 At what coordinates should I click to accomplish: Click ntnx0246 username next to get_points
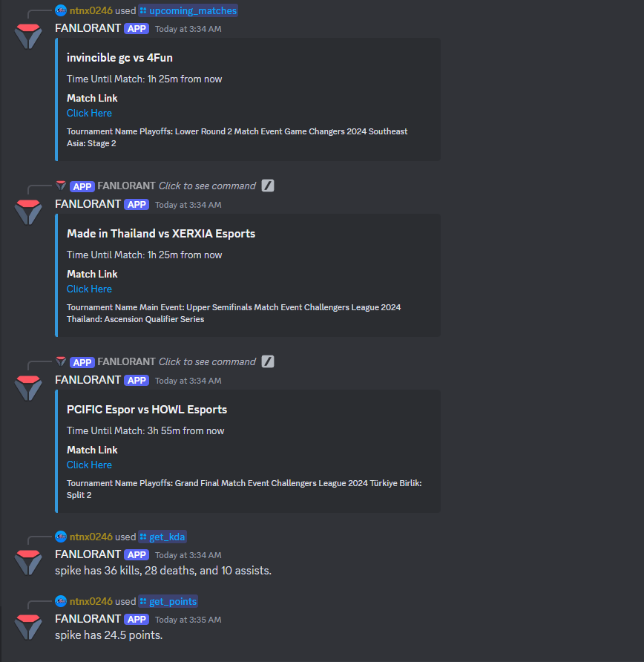point(91,601)
